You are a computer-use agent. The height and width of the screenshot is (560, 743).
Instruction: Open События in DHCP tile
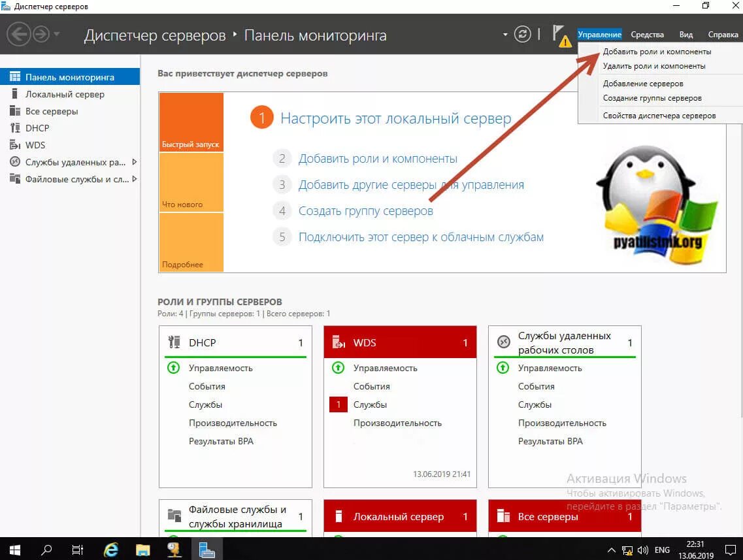coord(206,386)
